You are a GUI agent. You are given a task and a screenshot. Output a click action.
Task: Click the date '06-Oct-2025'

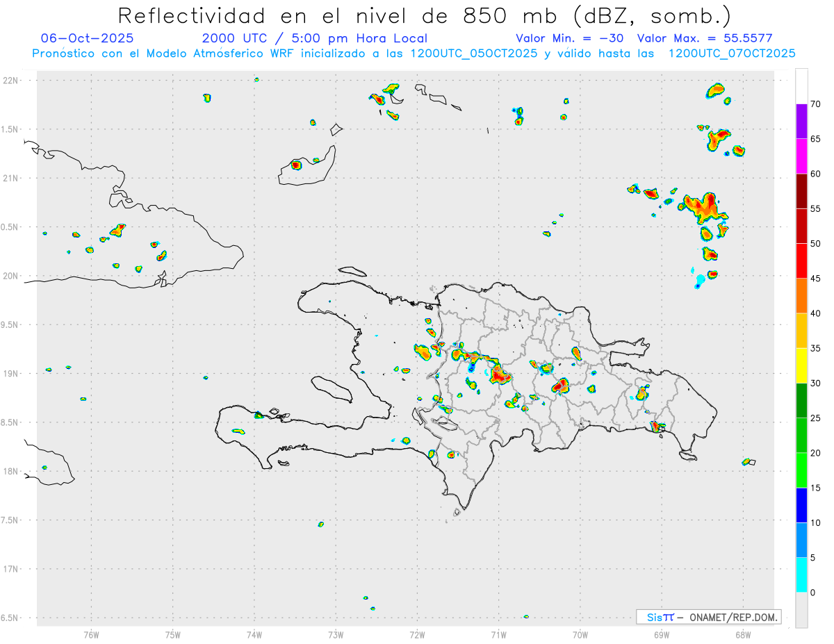click(88, 38)
